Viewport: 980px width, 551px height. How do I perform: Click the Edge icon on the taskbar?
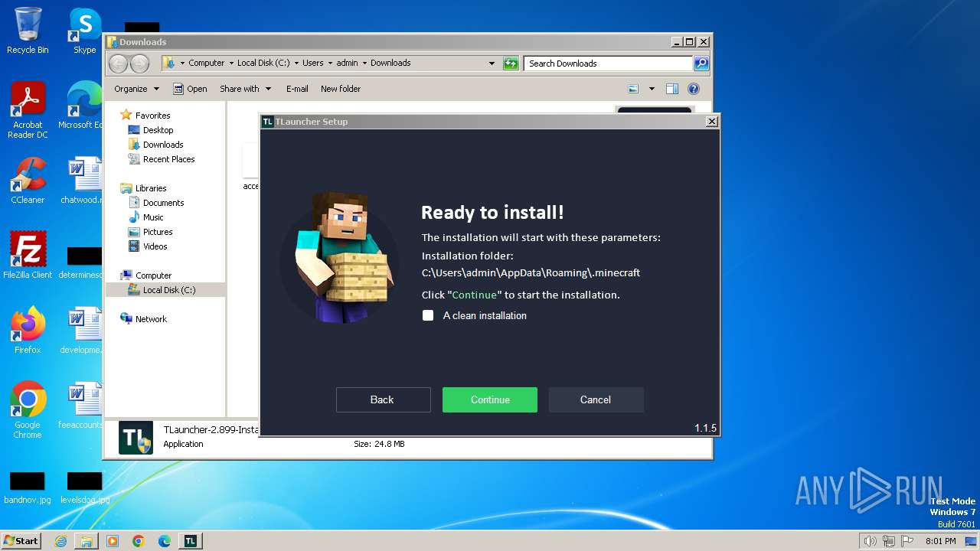point(165,541)
